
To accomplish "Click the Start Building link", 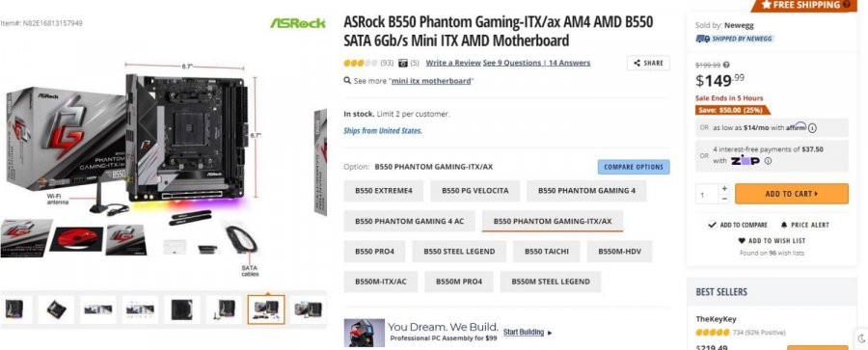I will 524,333.
